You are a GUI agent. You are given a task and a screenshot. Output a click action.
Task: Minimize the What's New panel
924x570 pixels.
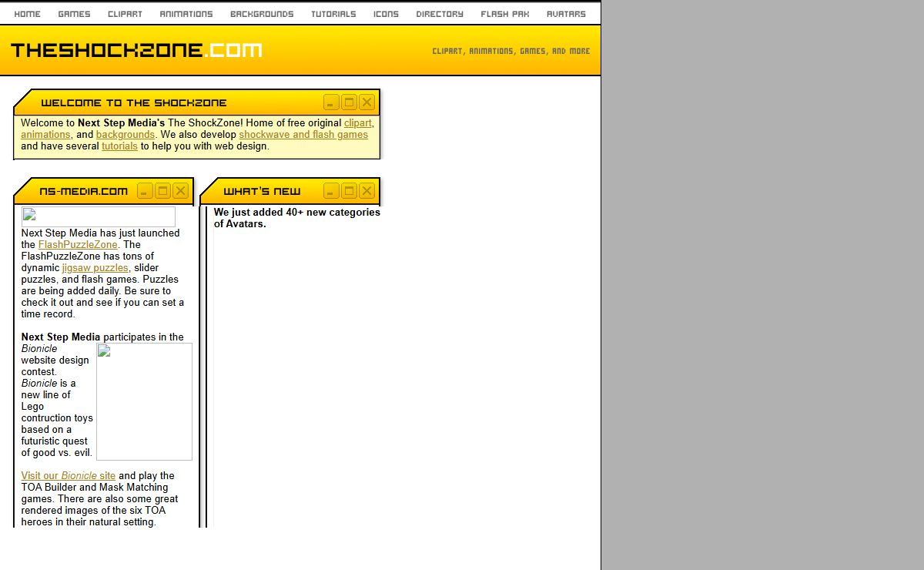[x=331, y=191]
